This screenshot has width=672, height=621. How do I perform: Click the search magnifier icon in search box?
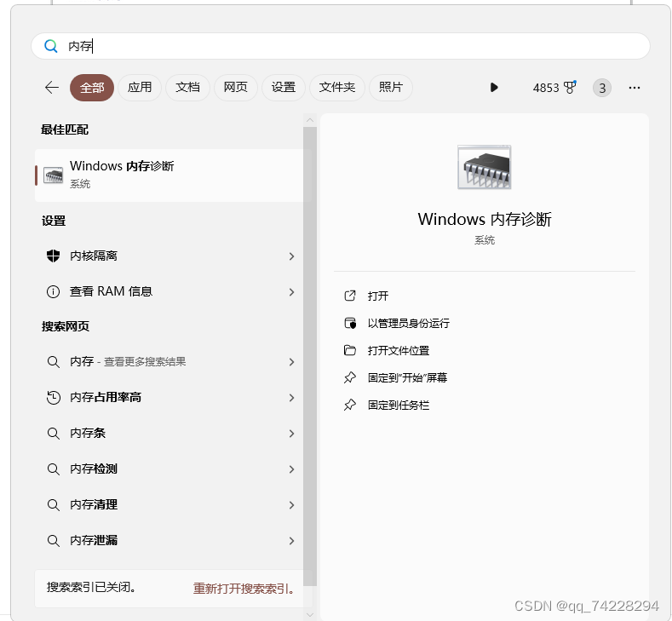click(x=50, y=46)
